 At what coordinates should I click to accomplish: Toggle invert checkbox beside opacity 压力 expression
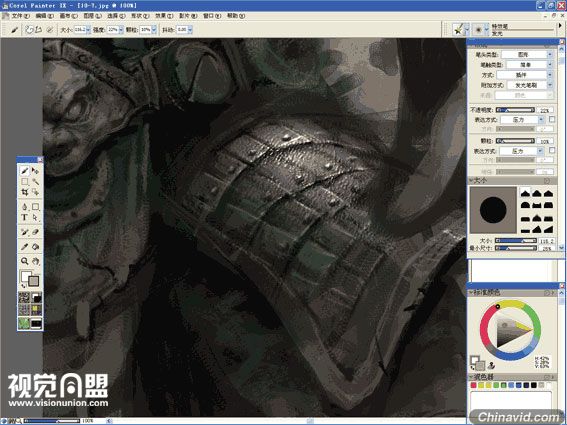(552, 119)
